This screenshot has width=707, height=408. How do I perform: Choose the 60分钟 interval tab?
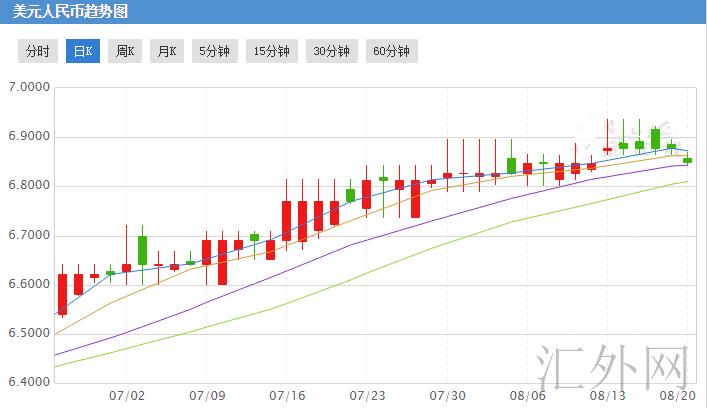pyautogui.click(x=391, y=51)
